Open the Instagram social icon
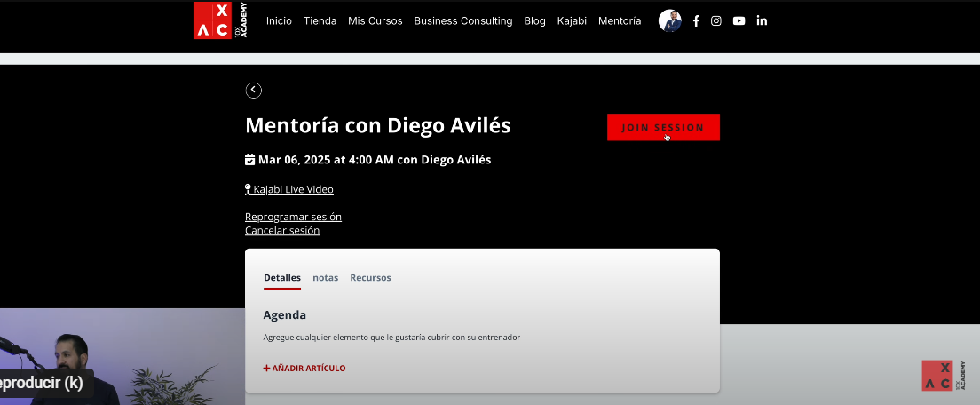This screenshot has height=405, width=980. pyautogui.click(x=716, y=20)
